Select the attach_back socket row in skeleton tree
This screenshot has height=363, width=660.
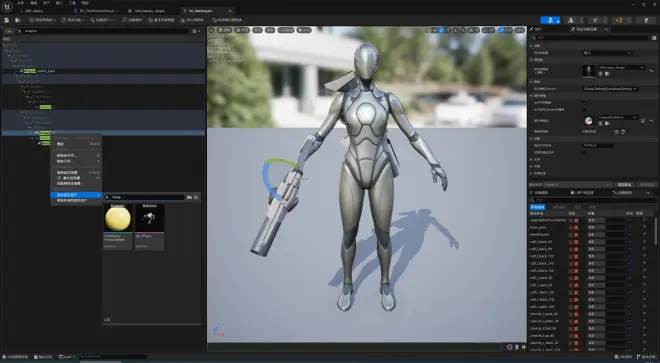103,71
